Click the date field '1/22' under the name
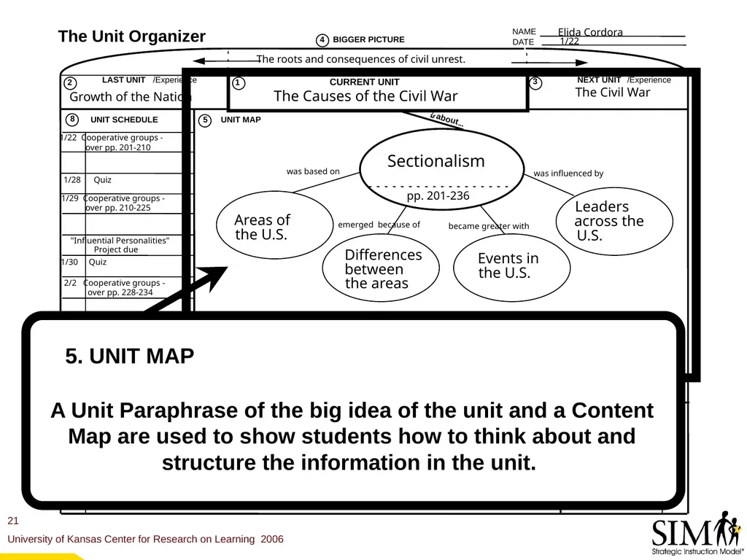This screenshot has width=747, height=560. (569, 41)
